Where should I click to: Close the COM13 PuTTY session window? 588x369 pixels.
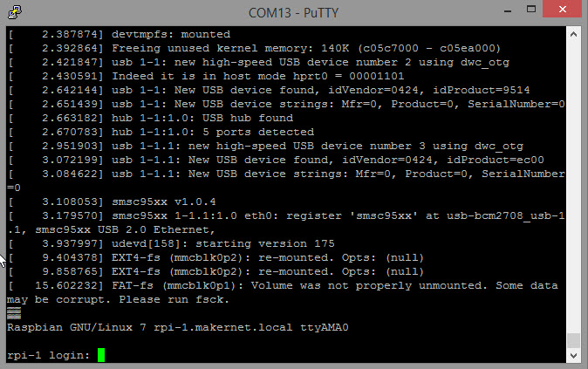point(562,9)
